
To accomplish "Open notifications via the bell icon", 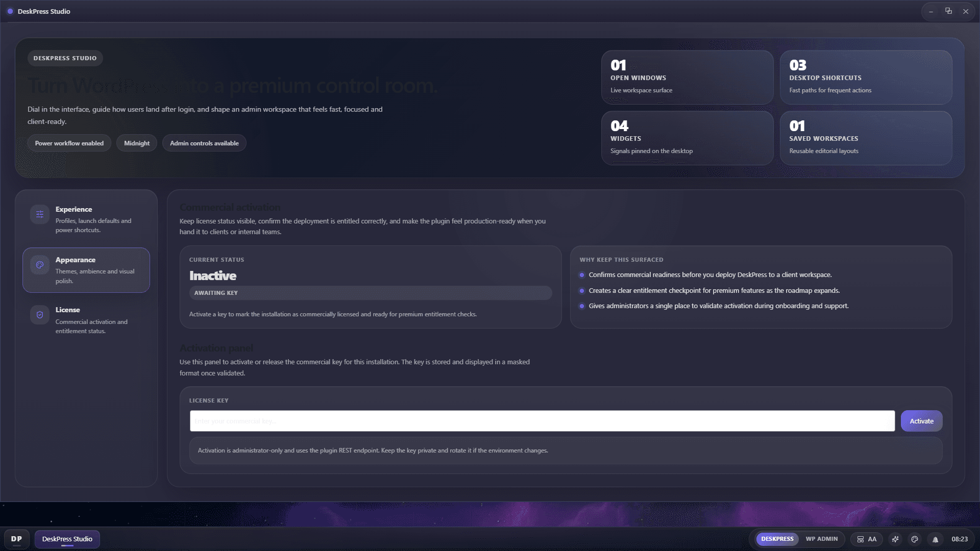I will coord(935,539).
